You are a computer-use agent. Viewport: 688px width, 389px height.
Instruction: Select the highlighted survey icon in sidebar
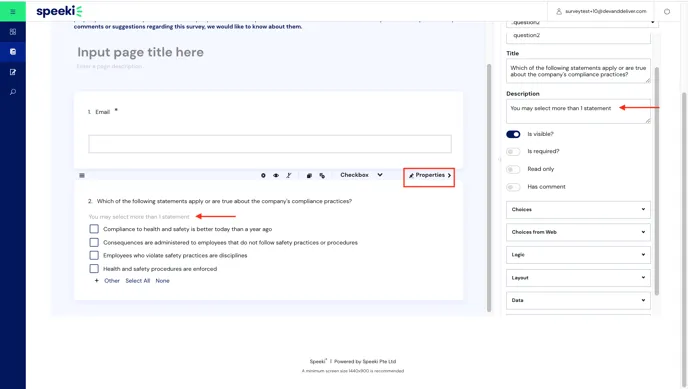click(x=13, y=52)
